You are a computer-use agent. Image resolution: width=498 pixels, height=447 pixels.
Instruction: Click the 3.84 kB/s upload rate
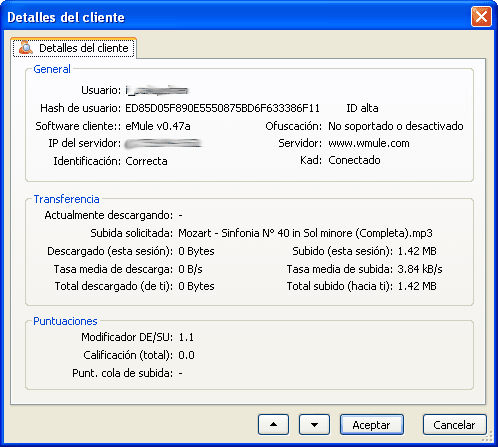click(x=420, y=269)
